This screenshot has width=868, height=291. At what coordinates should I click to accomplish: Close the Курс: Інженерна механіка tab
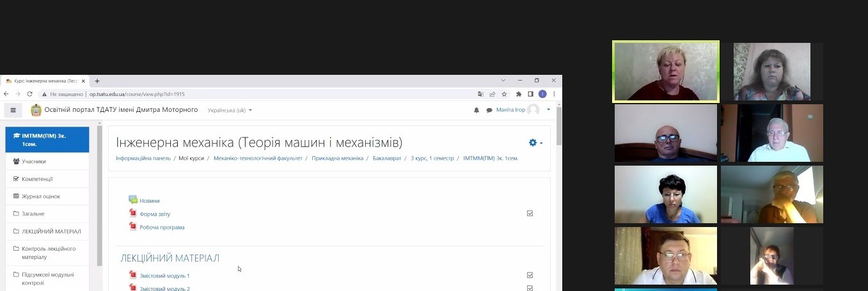[83, 81]
